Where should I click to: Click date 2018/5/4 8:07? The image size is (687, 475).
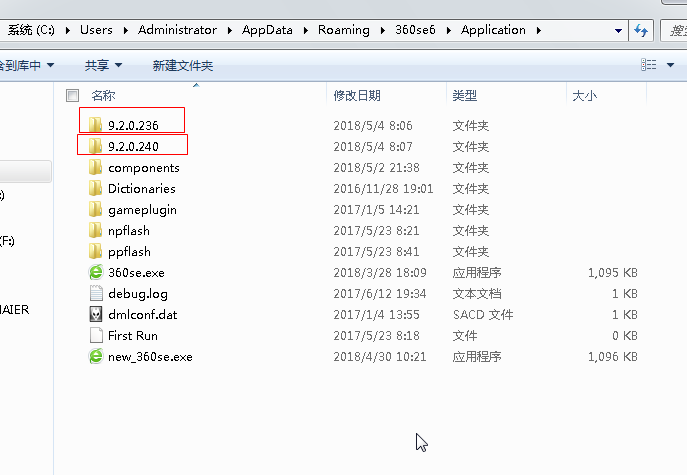[373, 146]
